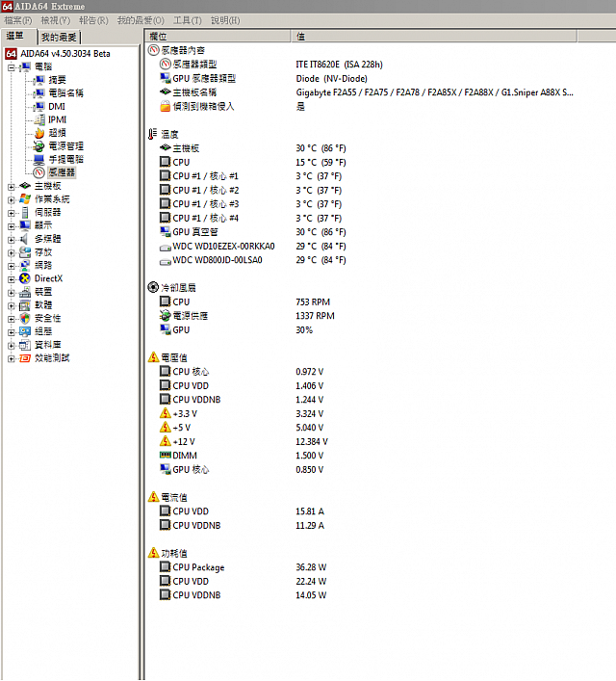616x681 pixels.
Task: Open the 工具(T) menu
Action: 188,20
